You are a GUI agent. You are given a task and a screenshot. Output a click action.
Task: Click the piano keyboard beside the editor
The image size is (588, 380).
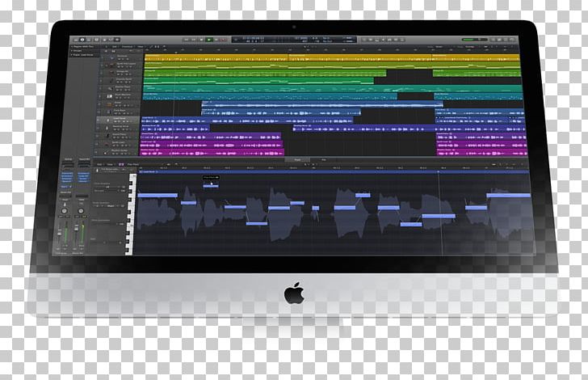point(131,214)
